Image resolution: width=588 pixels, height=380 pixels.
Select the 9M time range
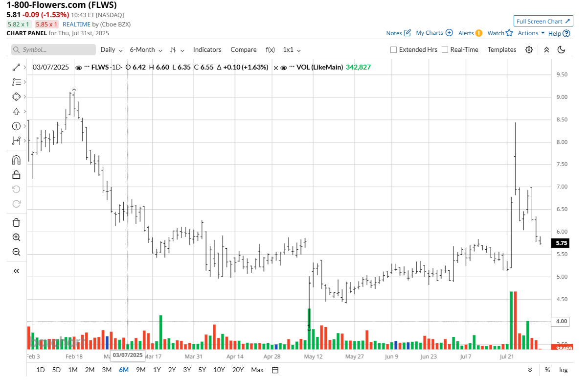click(140, 370)
